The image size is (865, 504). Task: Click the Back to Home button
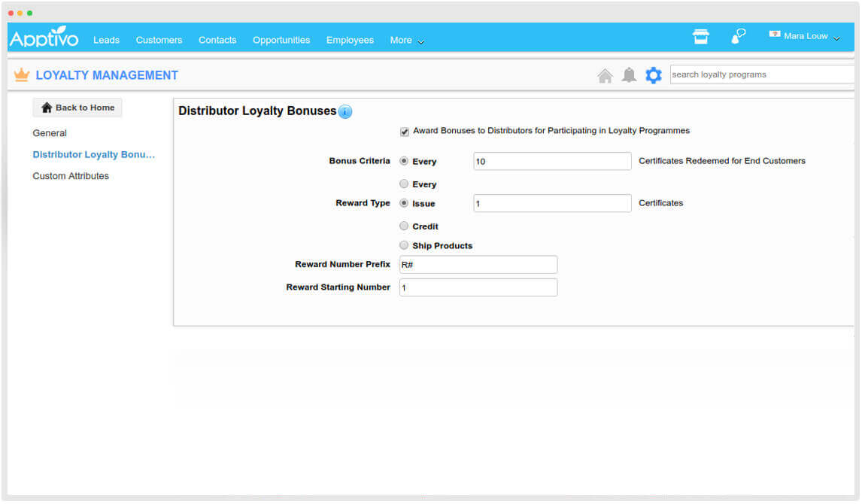pyautogui.click(x=77, y=108)
